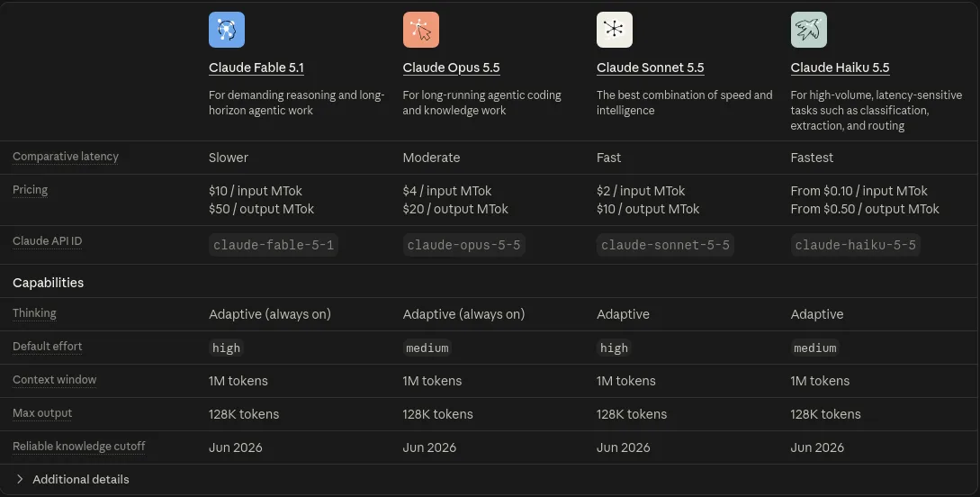Open the Claude Fable 5.1 link

pyautogui.click(x=256, y=68)
